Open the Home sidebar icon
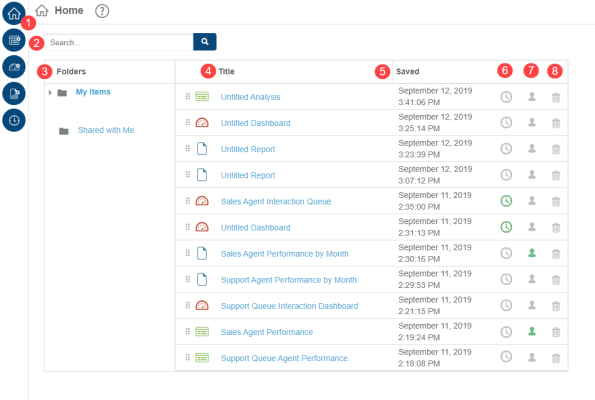This screenshot has height=400, width=595. [x=14, y=13]
